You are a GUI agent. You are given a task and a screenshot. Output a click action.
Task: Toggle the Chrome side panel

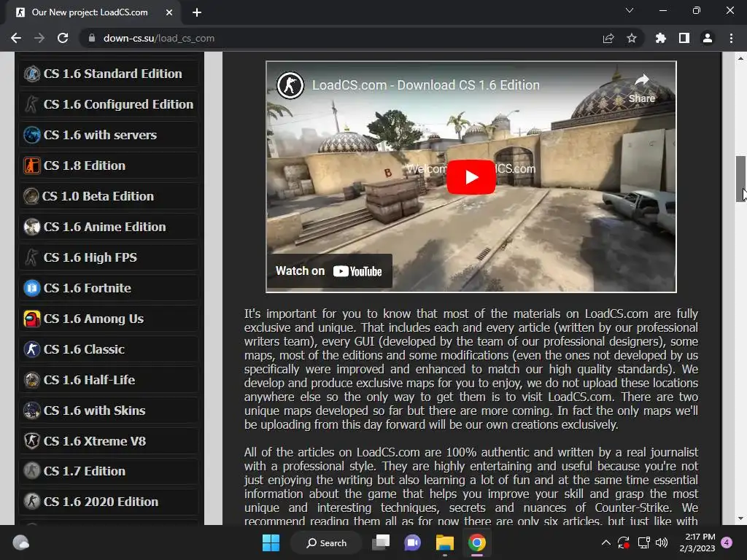684,38
